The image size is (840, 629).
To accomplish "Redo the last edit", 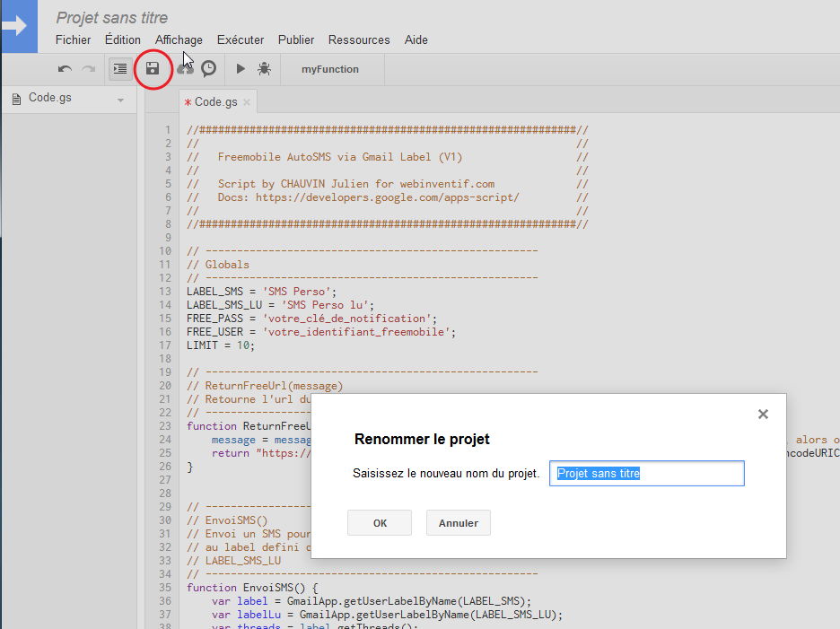I will 88,69.
